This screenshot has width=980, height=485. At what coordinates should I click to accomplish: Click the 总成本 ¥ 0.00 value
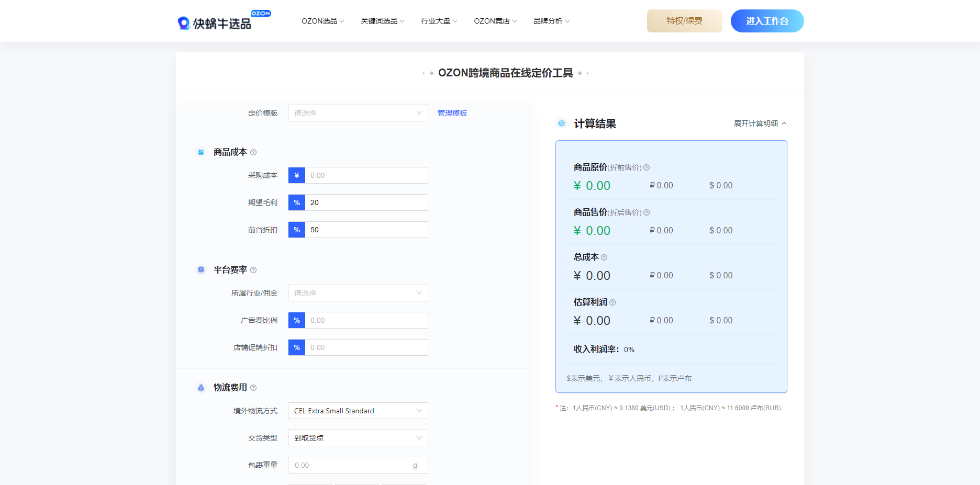[x=592, y=276]
